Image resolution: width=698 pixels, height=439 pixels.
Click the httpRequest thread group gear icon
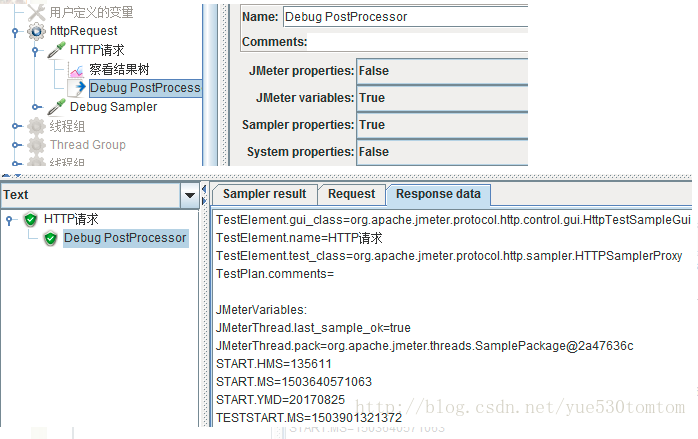(x=36, y=31)
